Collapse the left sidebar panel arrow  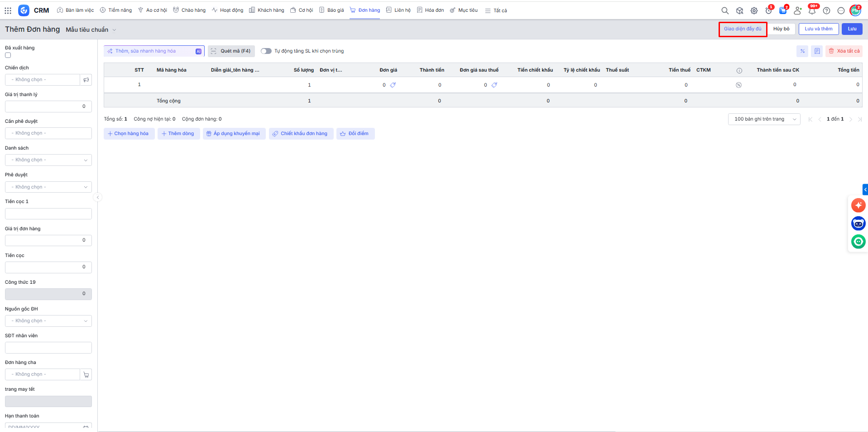[98, 197]
